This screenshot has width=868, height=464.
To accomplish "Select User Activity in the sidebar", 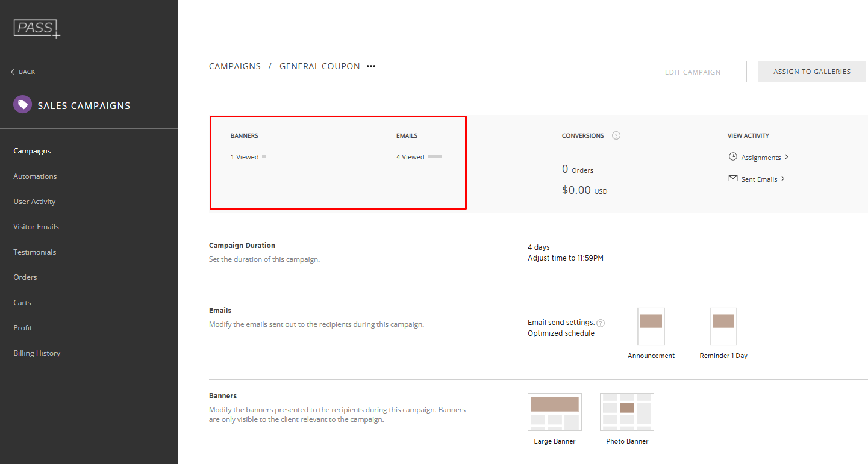I will tap(34, 202).
